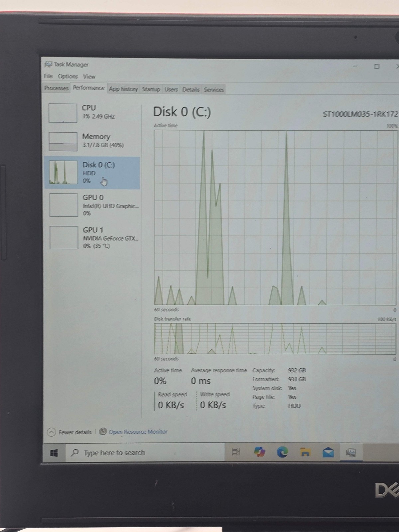The image size is (399, 532).
Task: Maximize the Task Manager window
Action: 377,66
